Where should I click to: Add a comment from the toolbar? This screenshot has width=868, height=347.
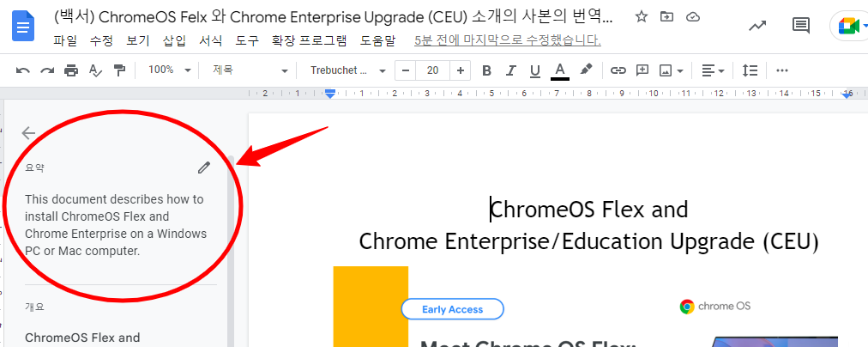coord(642,70)
